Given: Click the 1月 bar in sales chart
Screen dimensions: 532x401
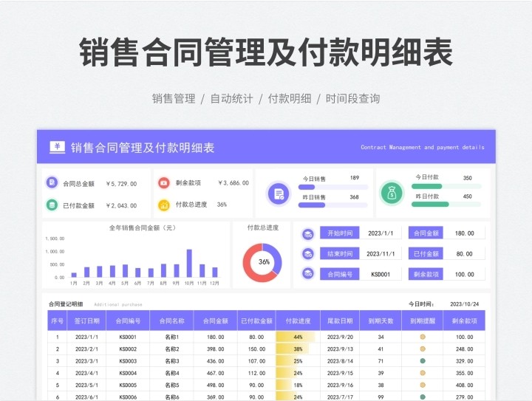Looking at the screenshot, I should tap(74, 275).
